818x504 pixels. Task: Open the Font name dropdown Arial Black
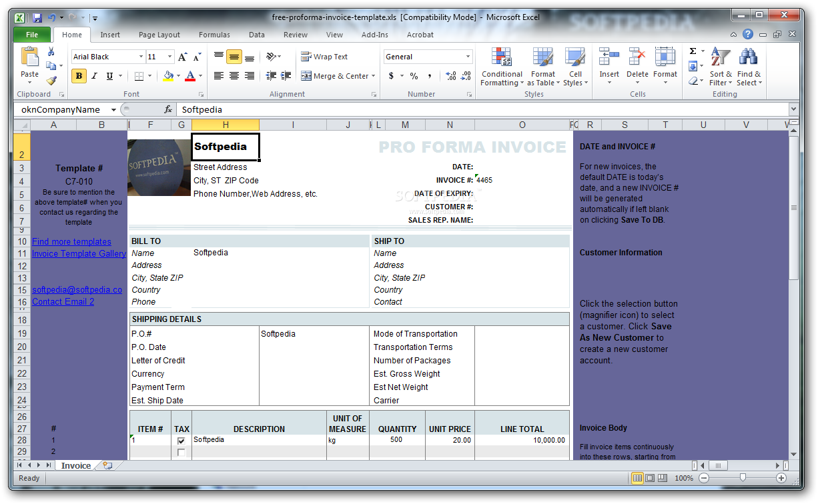point(141,57)
